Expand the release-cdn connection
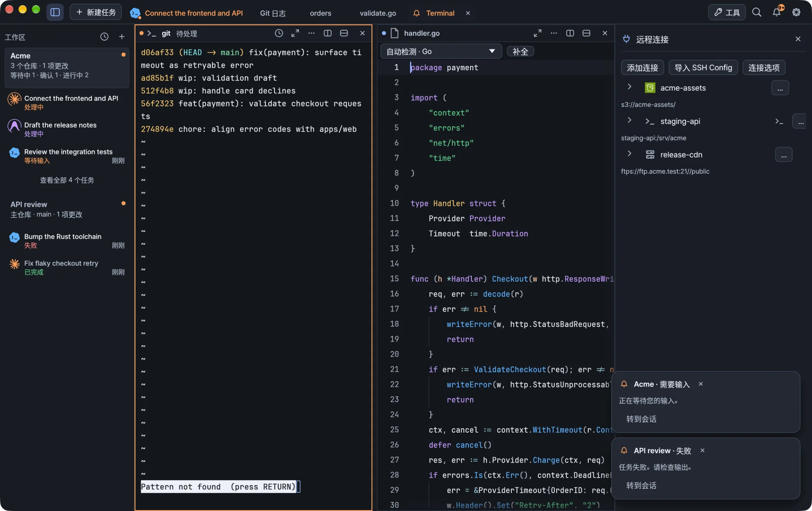812x511 pixels. pos(630,154)
